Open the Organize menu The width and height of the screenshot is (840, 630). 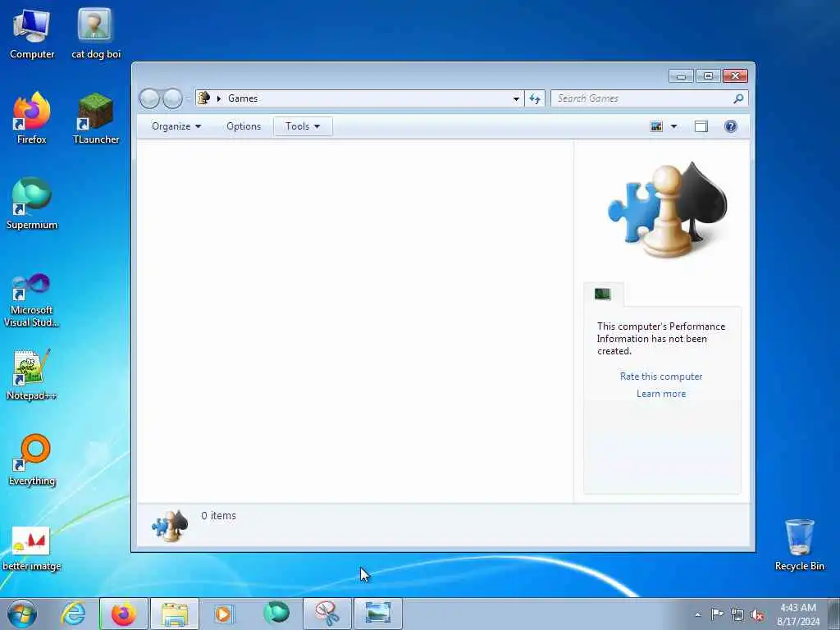pos(176,126)
